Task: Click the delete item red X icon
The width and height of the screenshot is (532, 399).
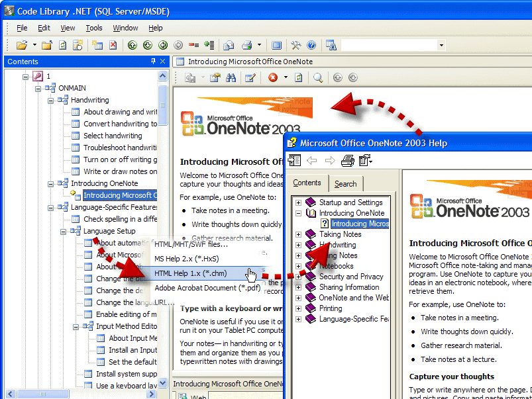Action: [113, 45]
